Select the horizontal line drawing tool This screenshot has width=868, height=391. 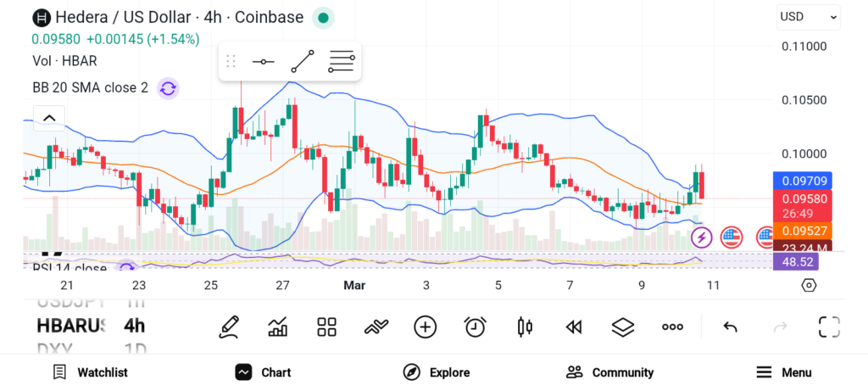(x=263, y=61)
